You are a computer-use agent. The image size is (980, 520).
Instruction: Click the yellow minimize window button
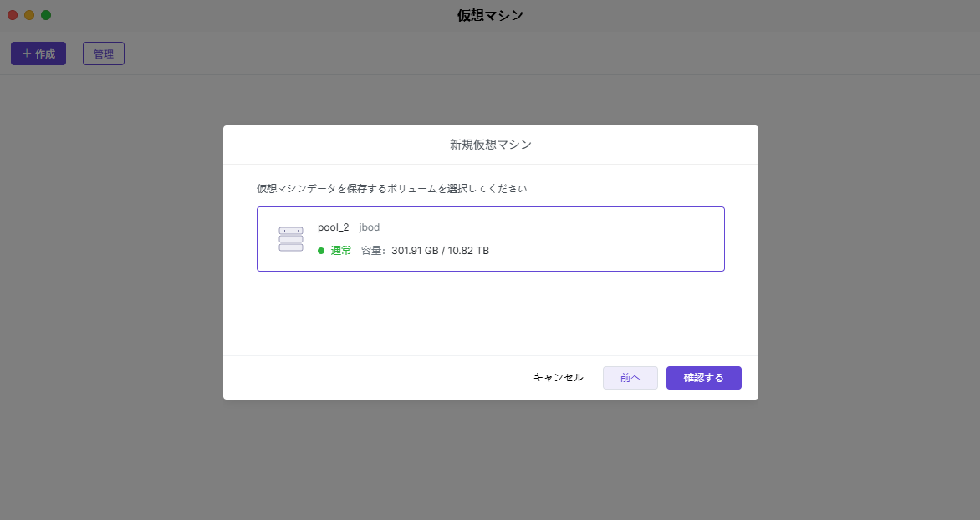click(x=29, y=15)
